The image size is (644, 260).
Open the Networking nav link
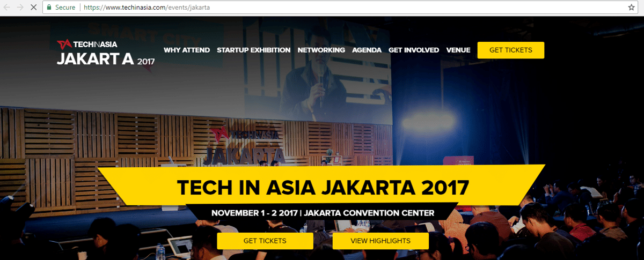321,50
